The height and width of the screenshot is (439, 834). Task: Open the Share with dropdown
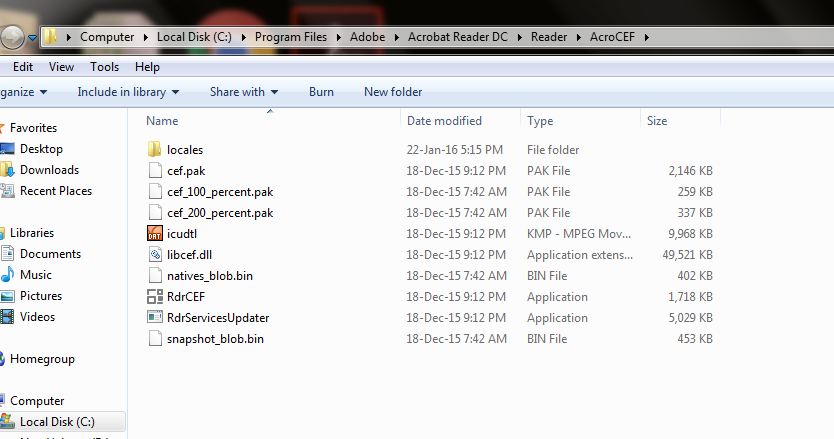[244, 92]
